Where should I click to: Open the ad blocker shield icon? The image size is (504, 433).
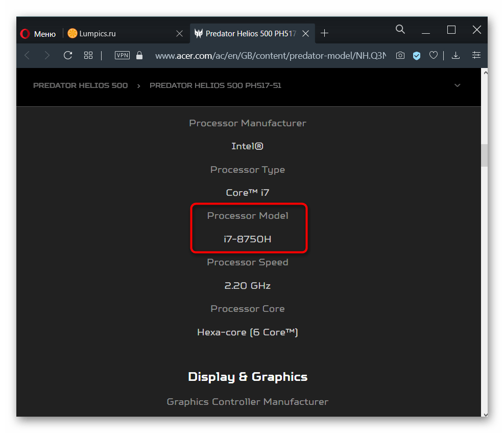tap(417, 55)
